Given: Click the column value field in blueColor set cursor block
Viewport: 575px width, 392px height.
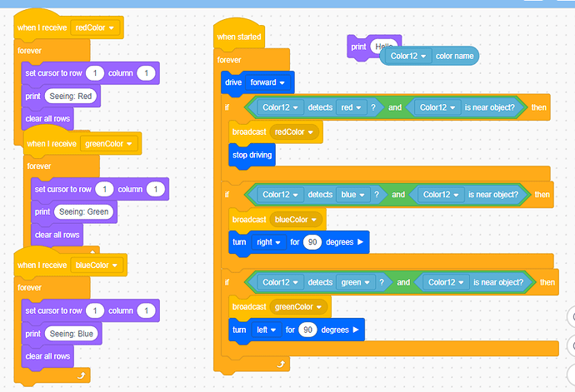Looking at the screenshot, I should coord(147,311).
